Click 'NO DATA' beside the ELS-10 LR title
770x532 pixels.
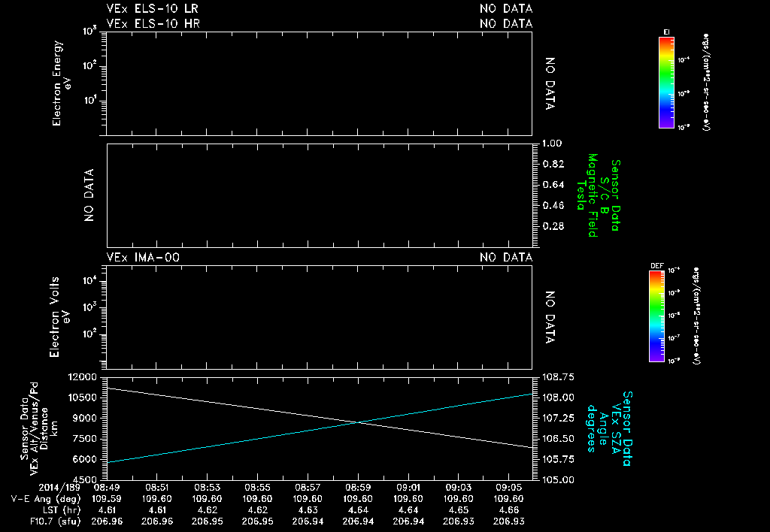[x=506, y=9]
